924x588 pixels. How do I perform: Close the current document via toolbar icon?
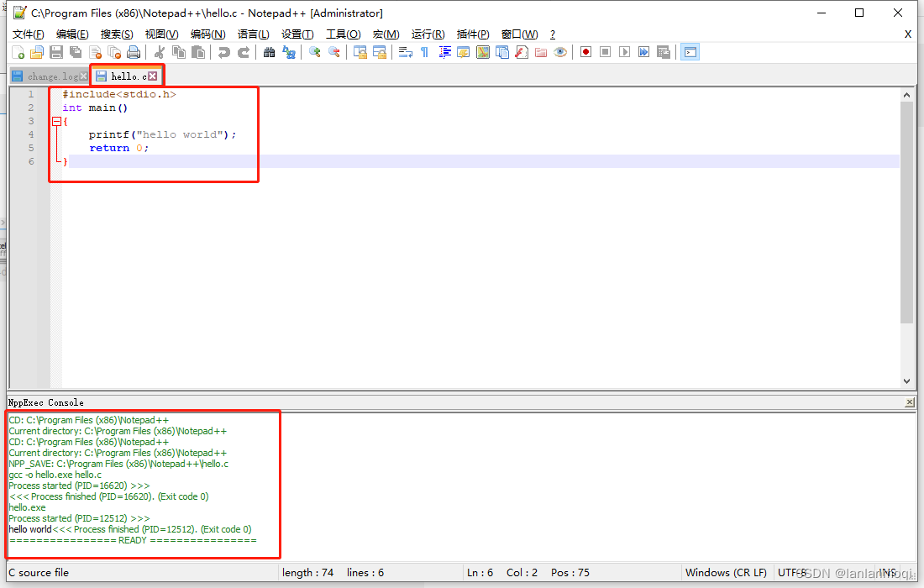point(96,52)
